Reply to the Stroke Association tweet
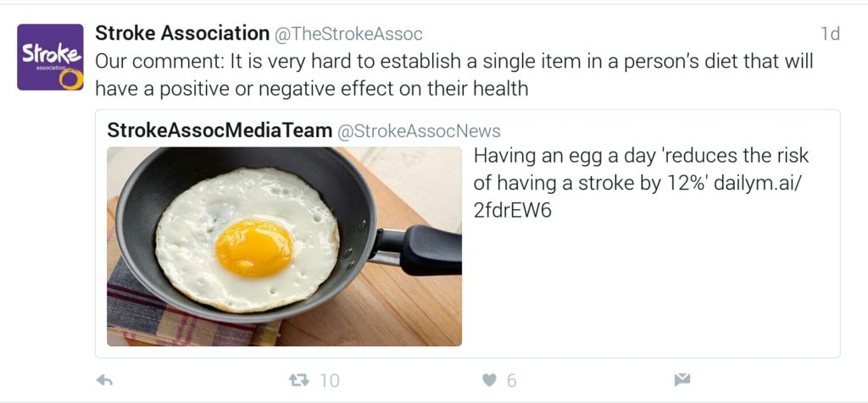The height and width of the screenshot is (403, 868). tap(105, 381)
